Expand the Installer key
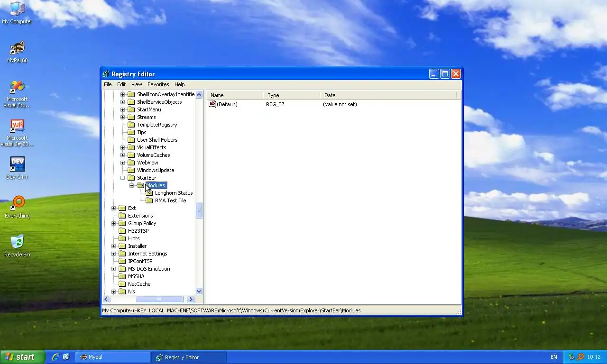 (113, 246)
